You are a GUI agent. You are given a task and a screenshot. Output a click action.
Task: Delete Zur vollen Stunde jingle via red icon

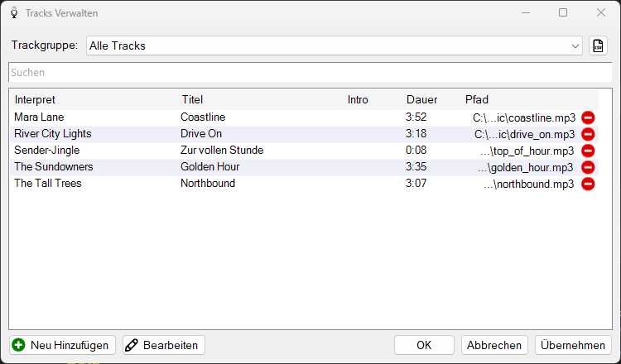[588, 151]
